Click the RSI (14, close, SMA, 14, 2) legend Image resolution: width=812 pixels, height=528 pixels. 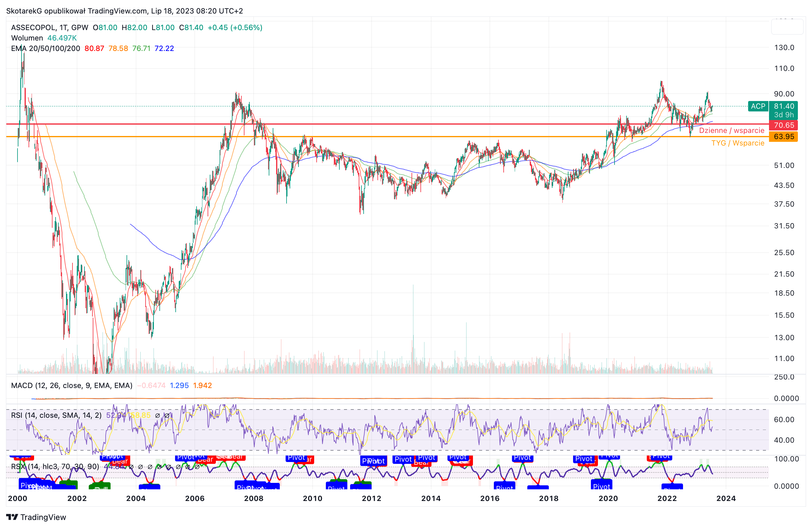coord(56,415)
